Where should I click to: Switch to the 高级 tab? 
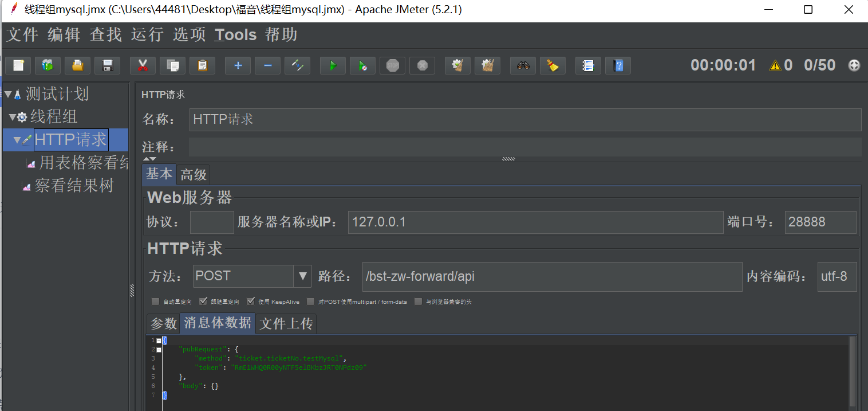(x=194, y=174)
